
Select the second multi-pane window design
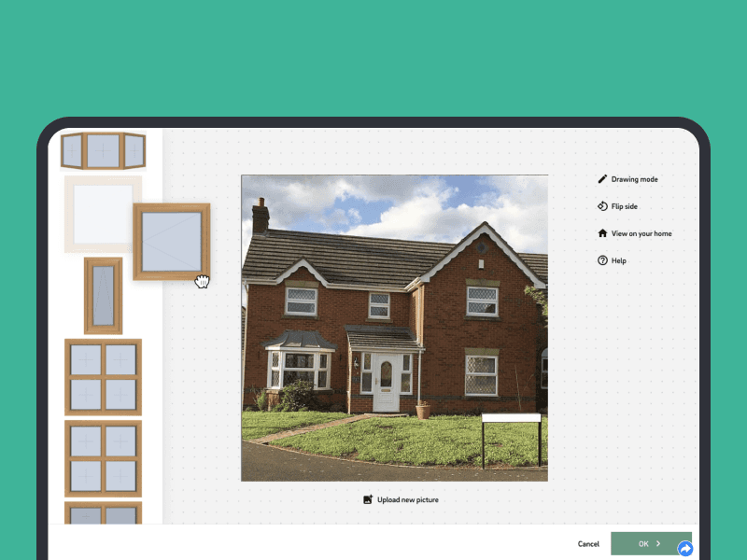click(103, 458)
